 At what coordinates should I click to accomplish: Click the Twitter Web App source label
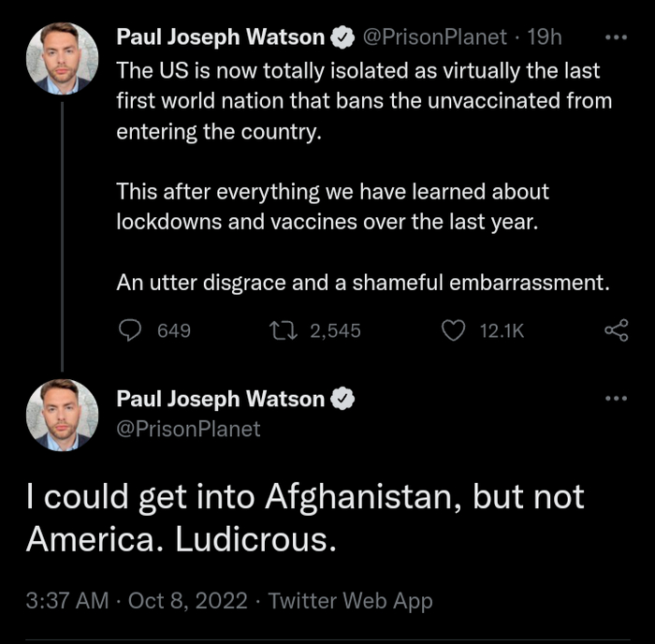(350, 601)
